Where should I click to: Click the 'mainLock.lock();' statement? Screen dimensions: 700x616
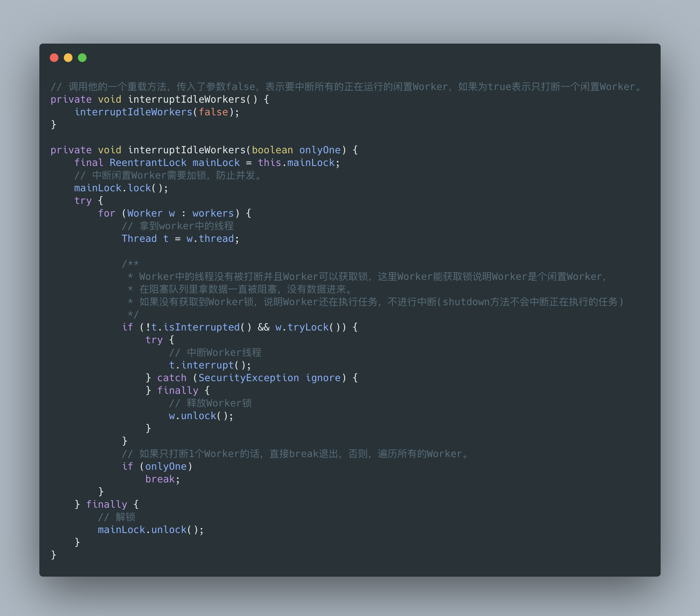click(121, 188)
